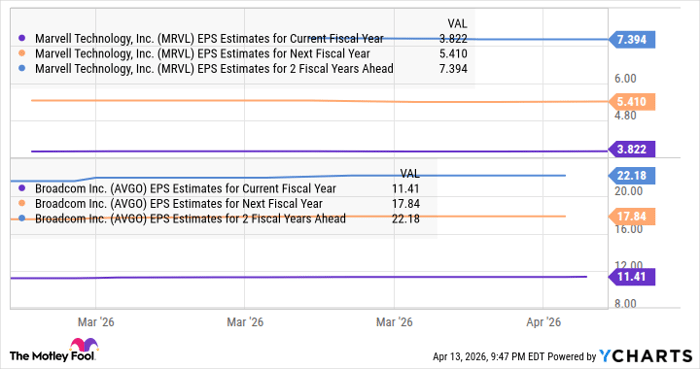Open the YCharts logo
700x369 pixels.
pos(646,356)
